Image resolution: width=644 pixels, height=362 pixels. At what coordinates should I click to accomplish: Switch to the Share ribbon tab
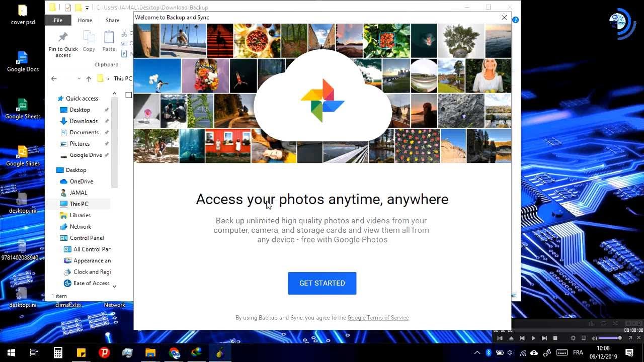112,20
